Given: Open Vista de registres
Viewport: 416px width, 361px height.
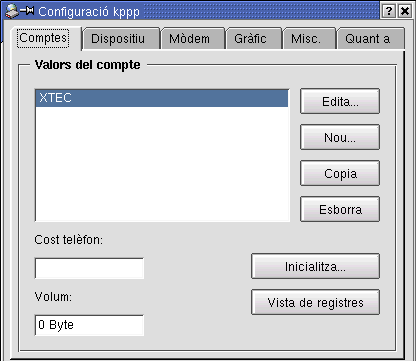Looking at the screenshot, I should 315,302.
